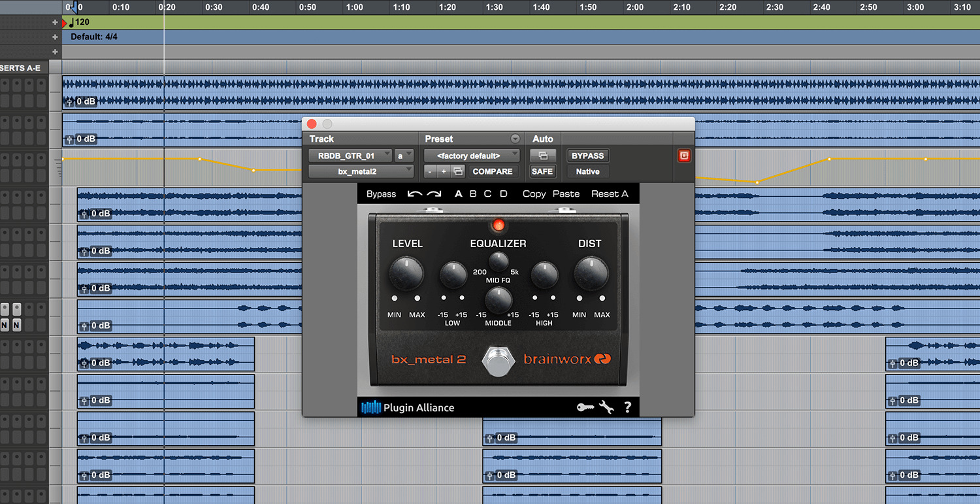Open the insert position 'a' selector
Screen dimensions: 980x504
tap(404, 156)
